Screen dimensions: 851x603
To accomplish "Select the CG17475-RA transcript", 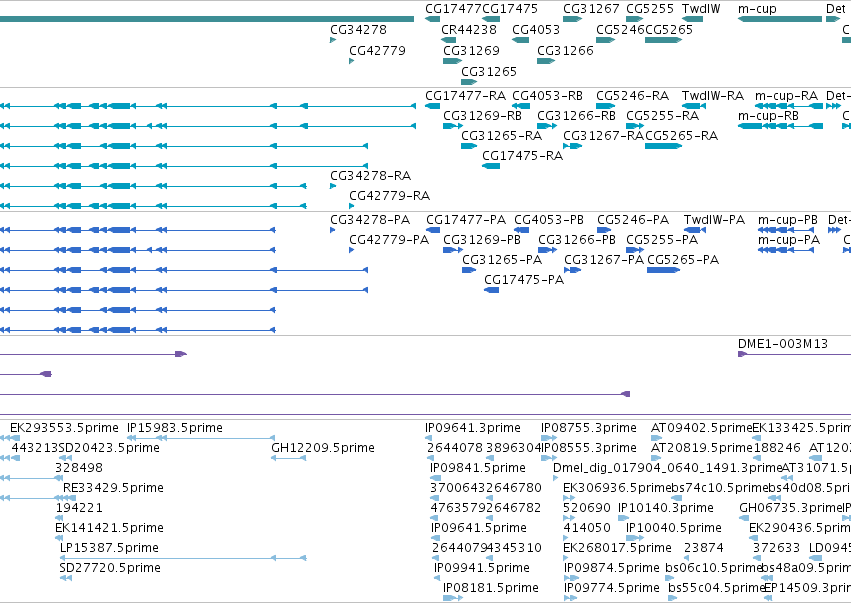I will [x=491, y=166].
